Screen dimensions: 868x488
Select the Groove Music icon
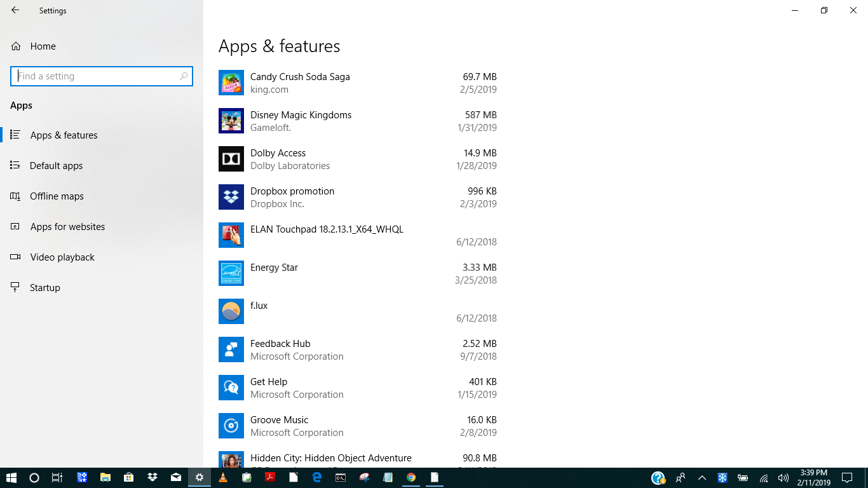tap(231, 426)
